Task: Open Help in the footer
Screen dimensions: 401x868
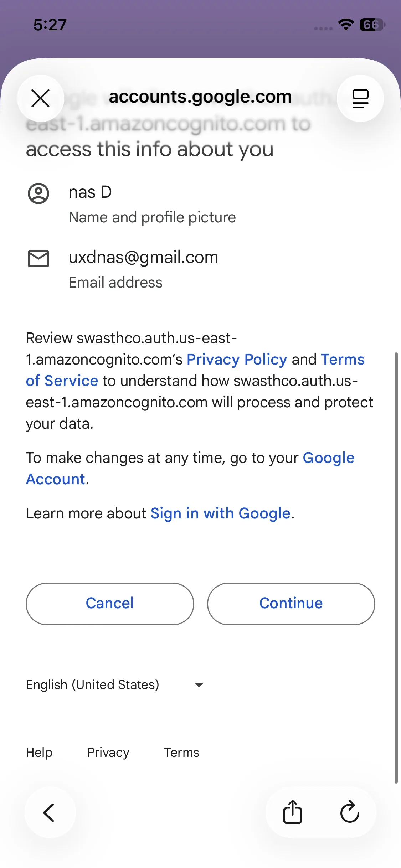Action: (39, 753)
